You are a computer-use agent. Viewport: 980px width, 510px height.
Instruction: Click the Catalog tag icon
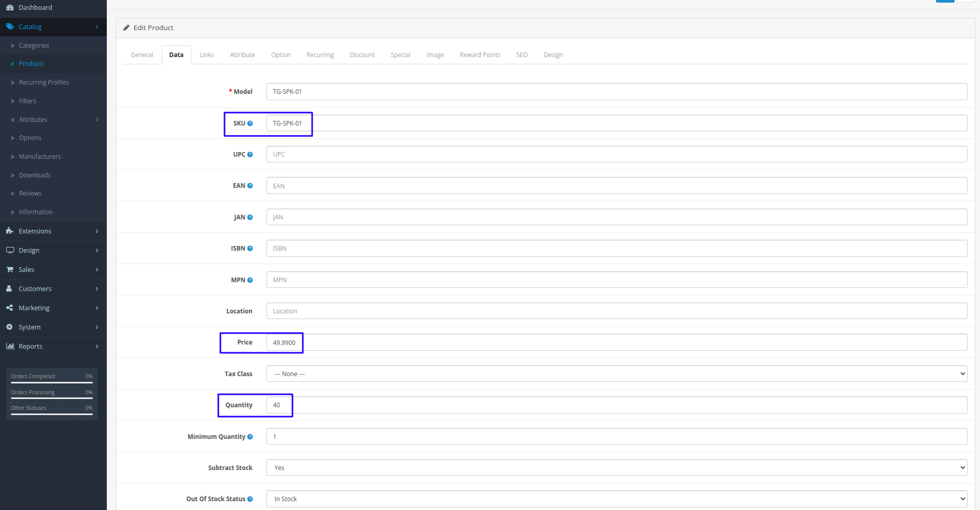pos(10,26)
